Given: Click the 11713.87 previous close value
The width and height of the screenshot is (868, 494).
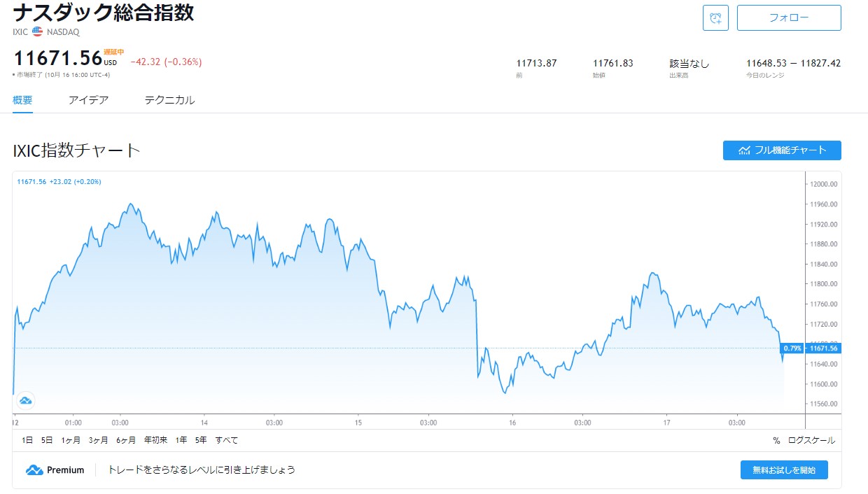Looking at the screenshot, I should [x=536, y=63].
